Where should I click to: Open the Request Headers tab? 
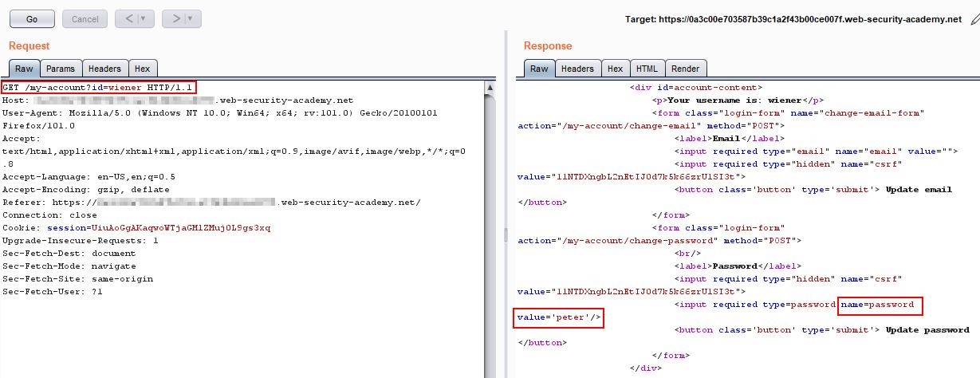104,69
